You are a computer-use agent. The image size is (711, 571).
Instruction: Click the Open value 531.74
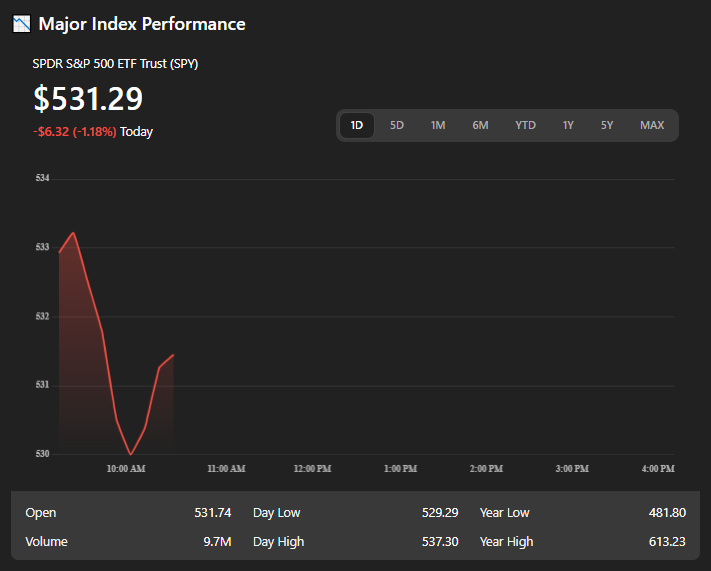click(213, 512)
